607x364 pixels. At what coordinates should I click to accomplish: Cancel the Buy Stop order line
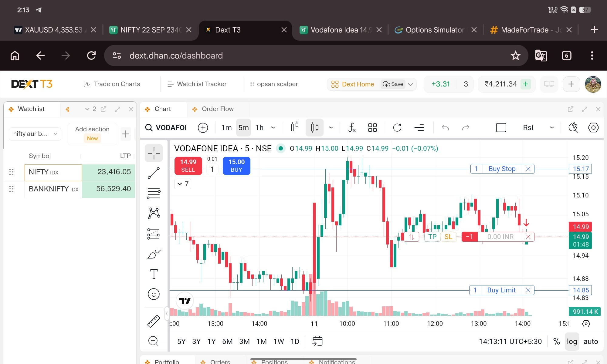coord(528,169)
